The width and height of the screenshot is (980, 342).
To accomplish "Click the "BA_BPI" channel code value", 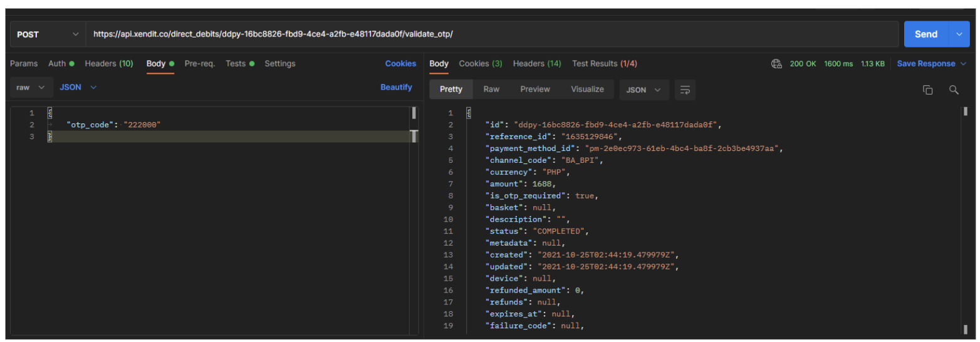I will tap(581, 160).
